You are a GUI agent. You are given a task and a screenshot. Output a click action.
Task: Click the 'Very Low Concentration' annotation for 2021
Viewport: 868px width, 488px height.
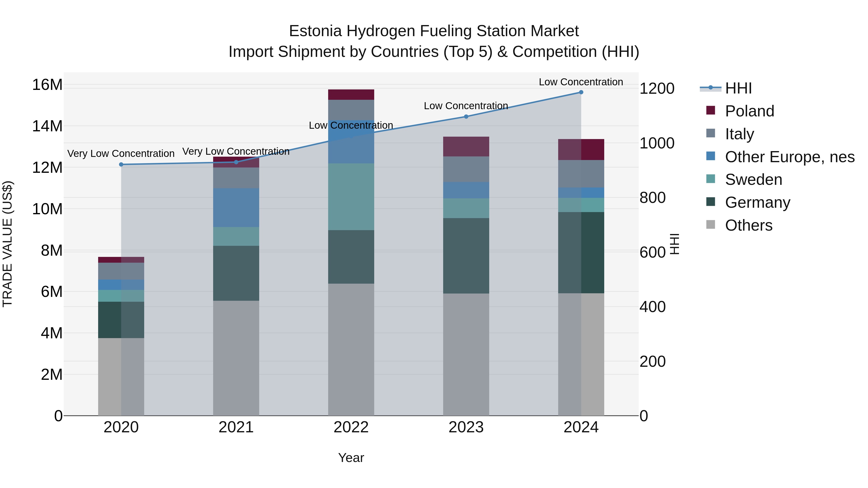click(236, 151)
